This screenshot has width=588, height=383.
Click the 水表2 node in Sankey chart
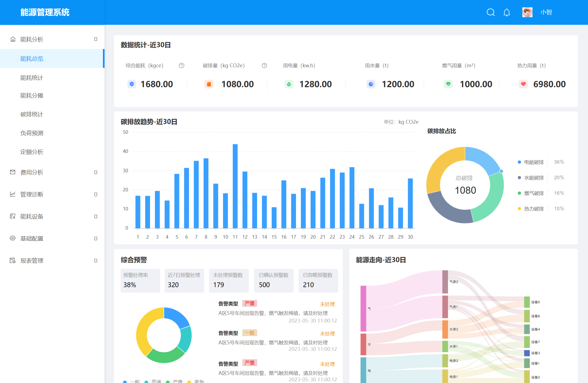(445, 329)
